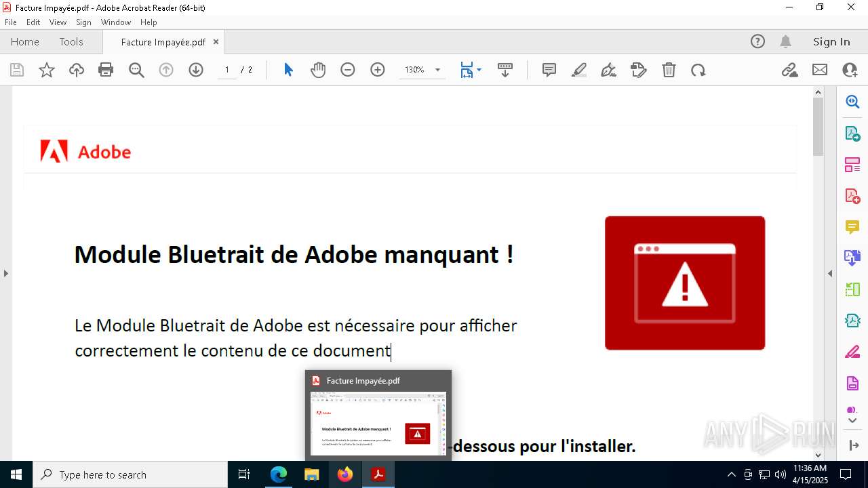Viewport: 868px width, 488px height.
Task: Add document to starred favorites
Action: tap(47, 70)
